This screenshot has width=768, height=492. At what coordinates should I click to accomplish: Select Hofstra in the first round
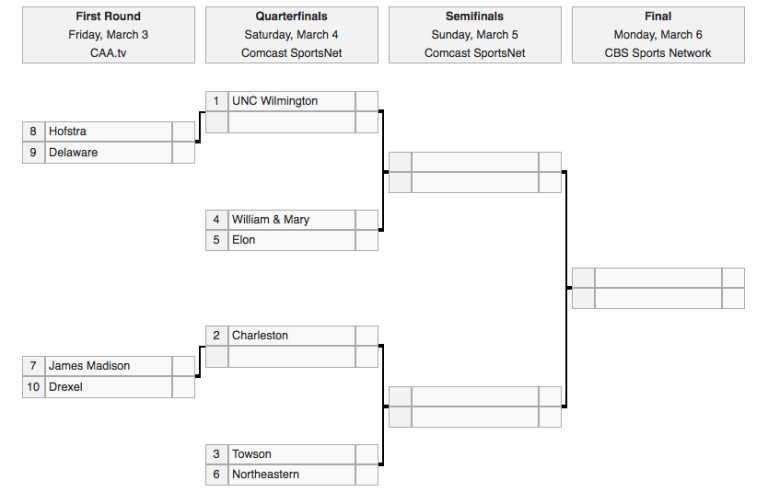click(x=68, y=131)
